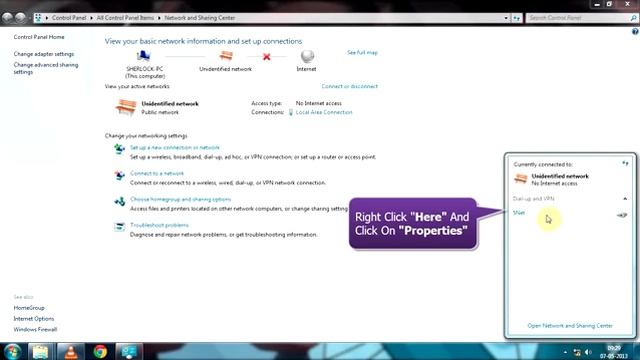Open Change advanced sharing settings
The image size is (640, 360).
(46, 68)
